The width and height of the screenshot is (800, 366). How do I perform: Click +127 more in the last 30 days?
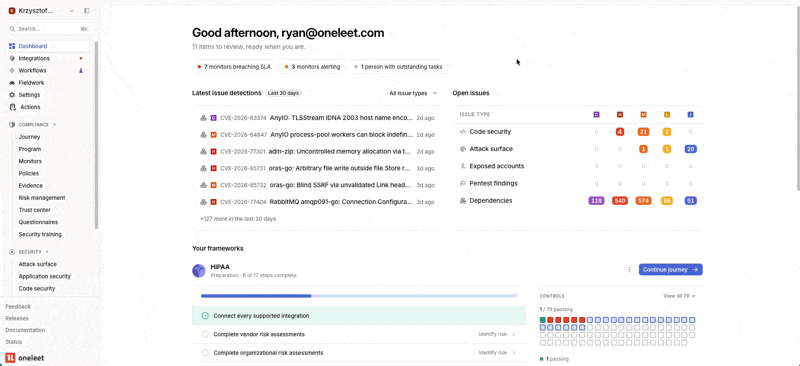[238, 218]
